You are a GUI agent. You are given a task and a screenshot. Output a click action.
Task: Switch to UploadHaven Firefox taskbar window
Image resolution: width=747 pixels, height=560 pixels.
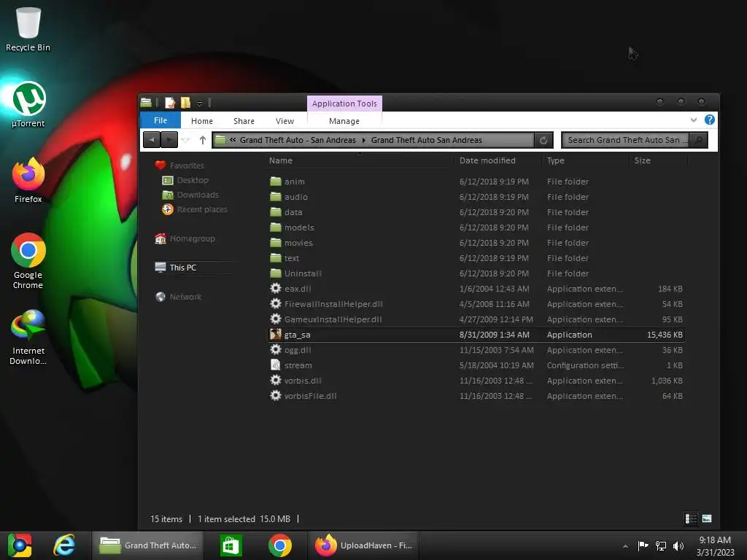pos(363,545)
